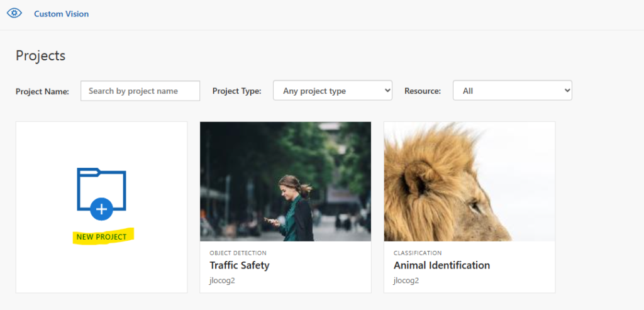This screenshot has height=310, width=644.
Task: Select the highlighted NEW PROJECT label
Action: click(x=101, y=237)
